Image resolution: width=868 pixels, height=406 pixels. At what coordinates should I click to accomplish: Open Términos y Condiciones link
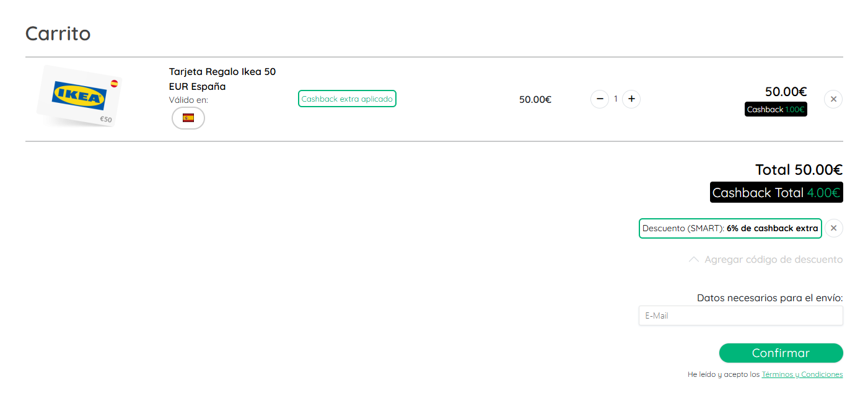pyautogui.click(x=802, y=374)
